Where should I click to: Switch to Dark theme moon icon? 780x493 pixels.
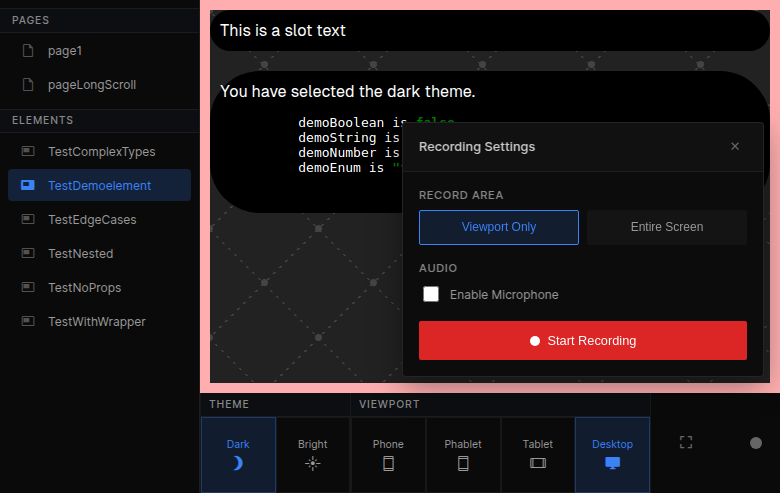pyautogui.click(x=238, y=463)
